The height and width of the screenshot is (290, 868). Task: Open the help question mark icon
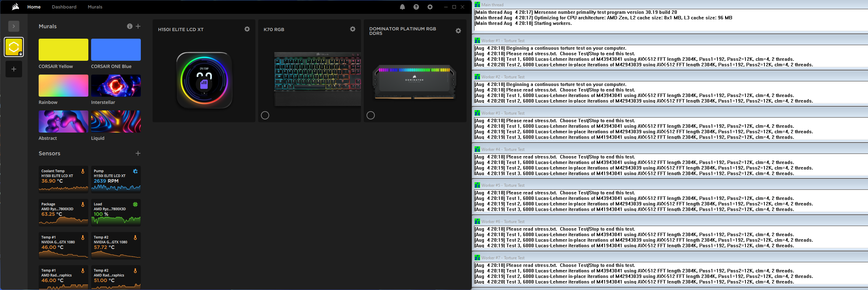pyautogui.click(x=416, y=7)
